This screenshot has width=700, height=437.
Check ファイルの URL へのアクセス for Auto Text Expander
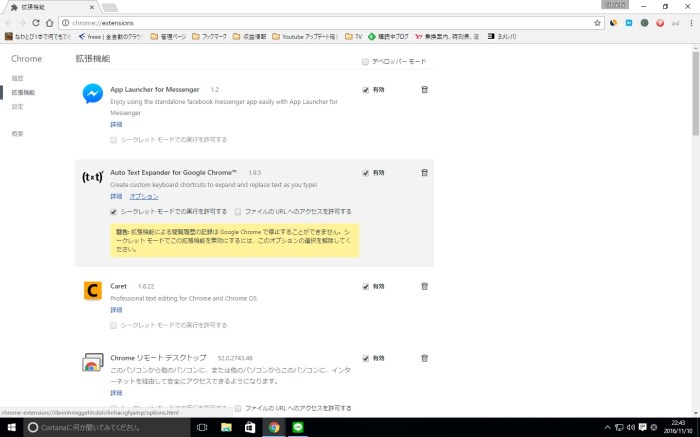tap(238, 212)
